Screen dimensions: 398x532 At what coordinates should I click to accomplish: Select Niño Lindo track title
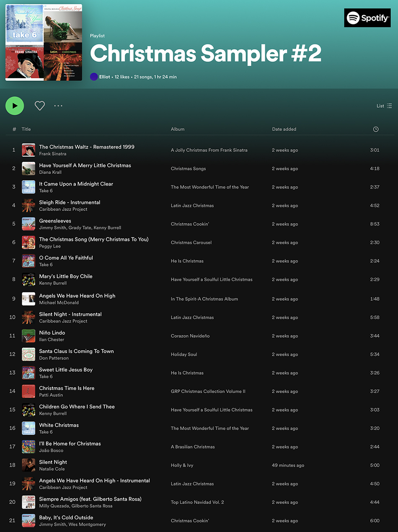point(52,333)
